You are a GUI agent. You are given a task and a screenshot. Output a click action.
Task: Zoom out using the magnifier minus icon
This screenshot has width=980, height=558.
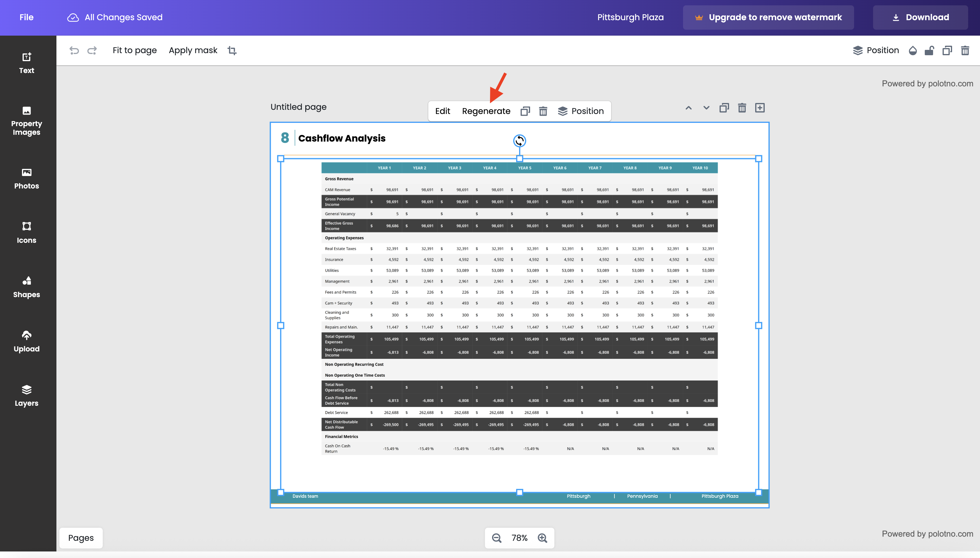(497, 538)
